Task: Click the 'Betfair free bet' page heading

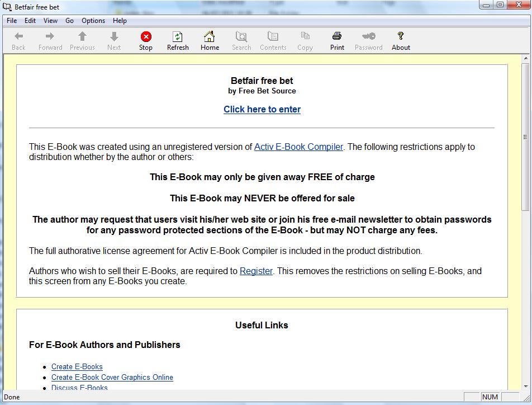Action: 262,81
